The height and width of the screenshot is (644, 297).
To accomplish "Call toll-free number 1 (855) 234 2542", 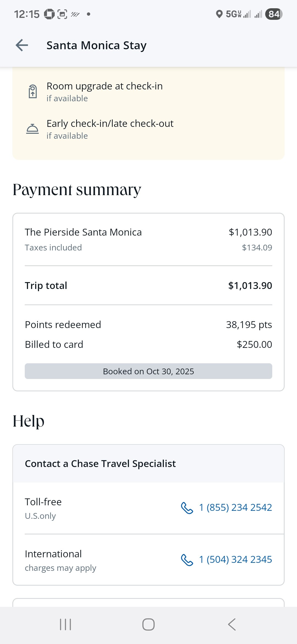I will coord(235,507).
